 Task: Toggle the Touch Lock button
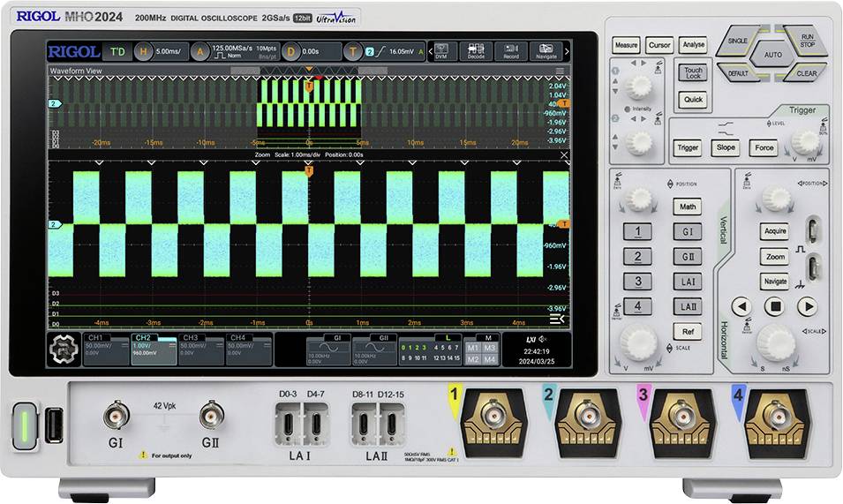click(693, 73)
